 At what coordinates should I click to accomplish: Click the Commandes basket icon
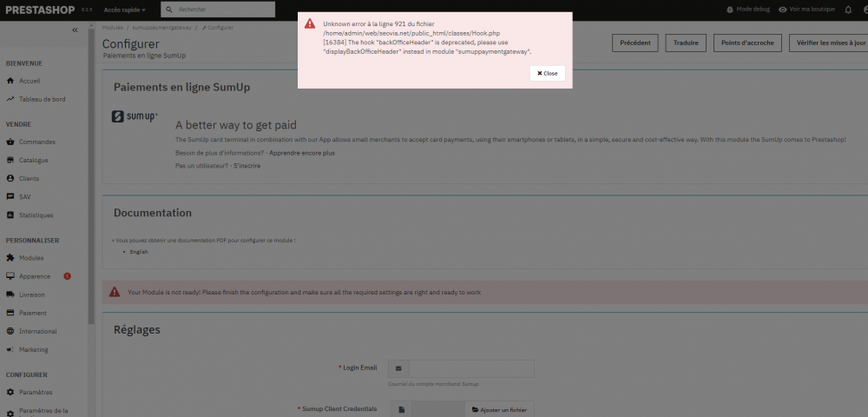[10, 142]
